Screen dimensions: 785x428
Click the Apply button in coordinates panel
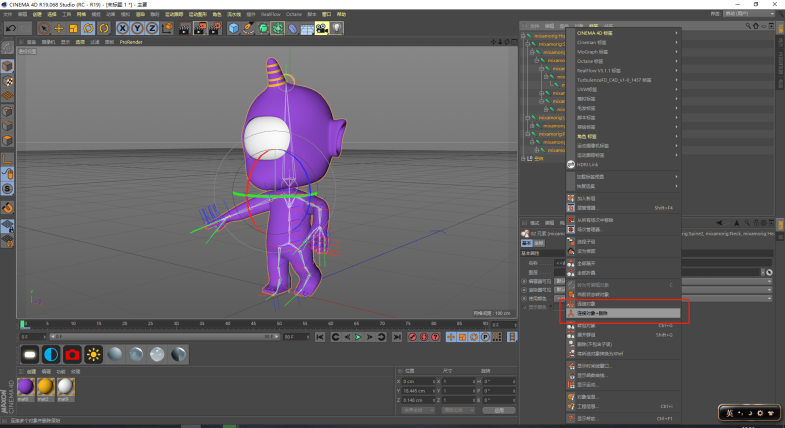pyautogui.click(x=498, y=410)
